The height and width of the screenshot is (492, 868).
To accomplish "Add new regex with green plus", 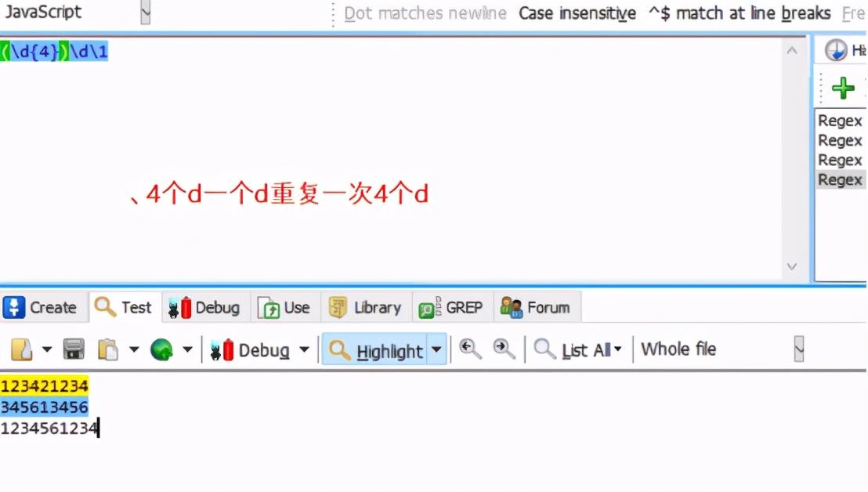I will click(x=842, y=88).
